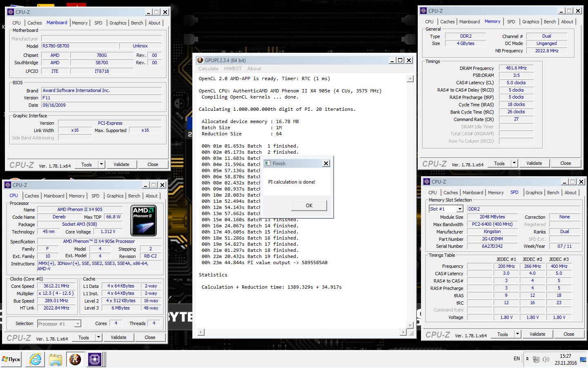Open the Slot #1 memory slot dropdown

point(459,209)
